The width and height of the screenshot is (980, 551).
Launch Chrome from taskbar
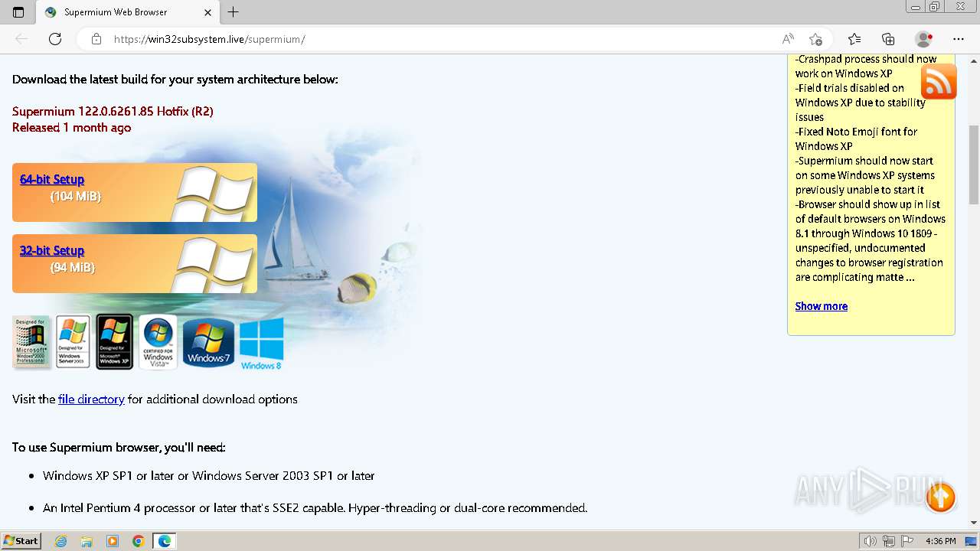[139, 541]
